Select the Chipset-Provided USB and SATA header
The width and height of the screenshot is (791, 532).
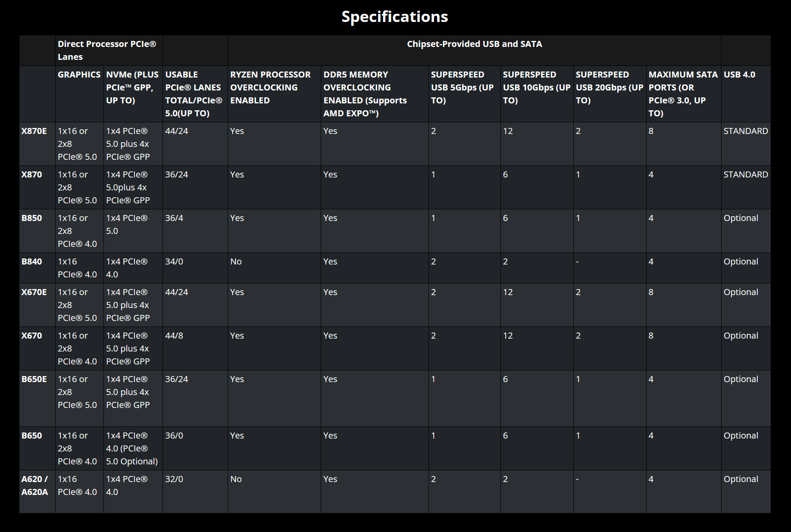(474, 50)
